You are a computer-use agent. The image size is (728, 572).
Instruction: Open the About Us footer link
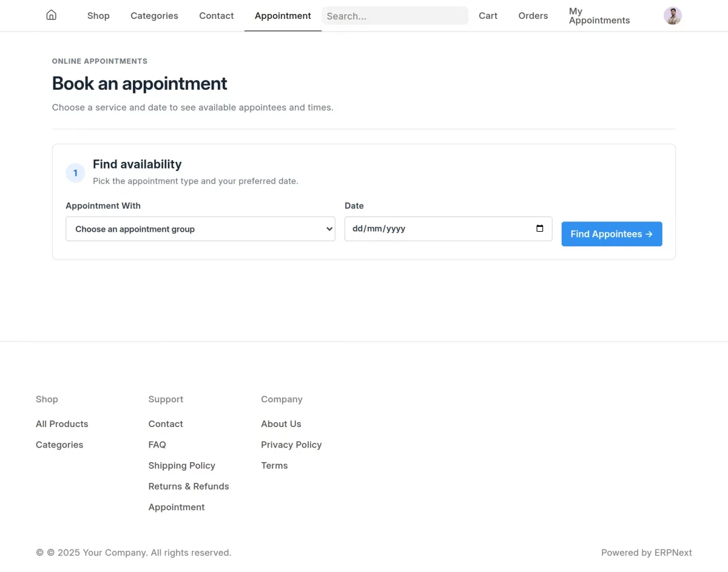(x=281, y=424)
